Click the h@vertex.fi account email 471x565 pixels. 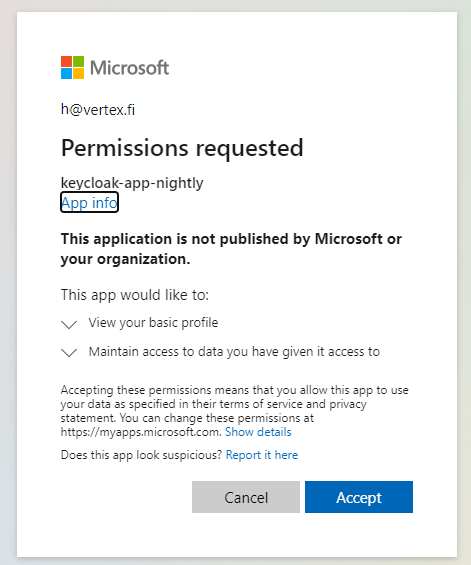pos(98,110)
